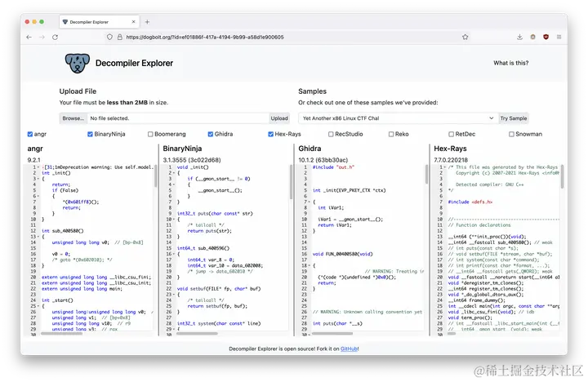Click "void FUN_00400580(void)" line in Ghidra
Image resolution: width=588 pixels, height=382 pixels.
(x=342, y=254)
